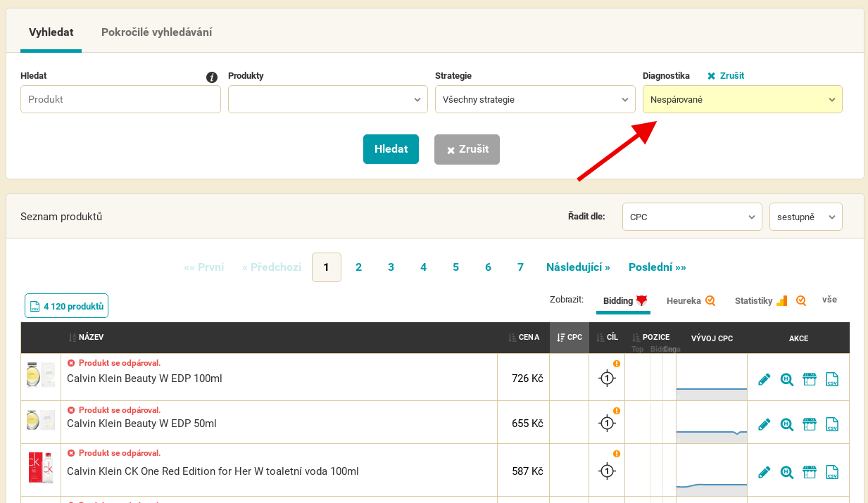This screenshot has height=503, width=868.
Task: Sort by CENA column header
Action: pyautogui.click(x=524, y=338)
